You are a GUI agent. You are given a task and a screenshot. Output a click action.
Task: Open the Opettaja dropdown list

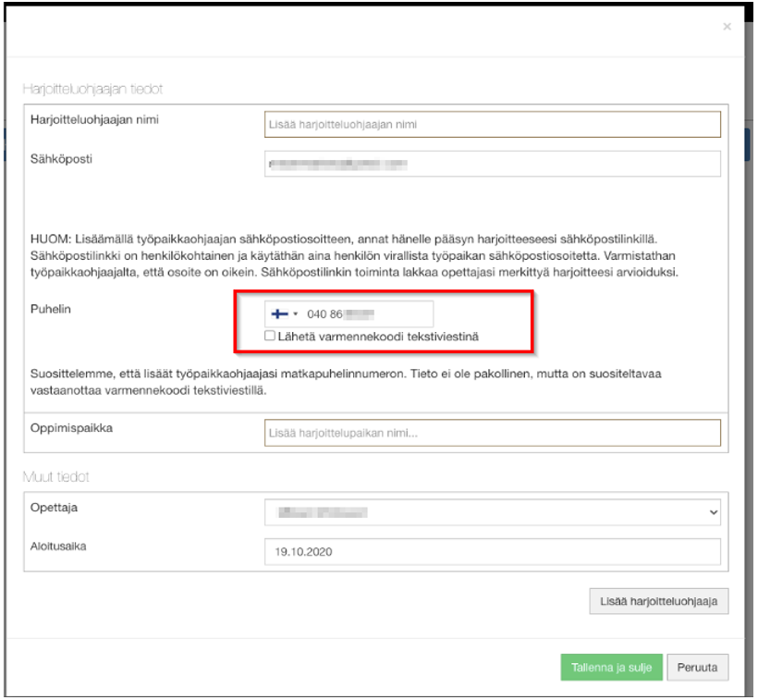(x=492, y=511)
